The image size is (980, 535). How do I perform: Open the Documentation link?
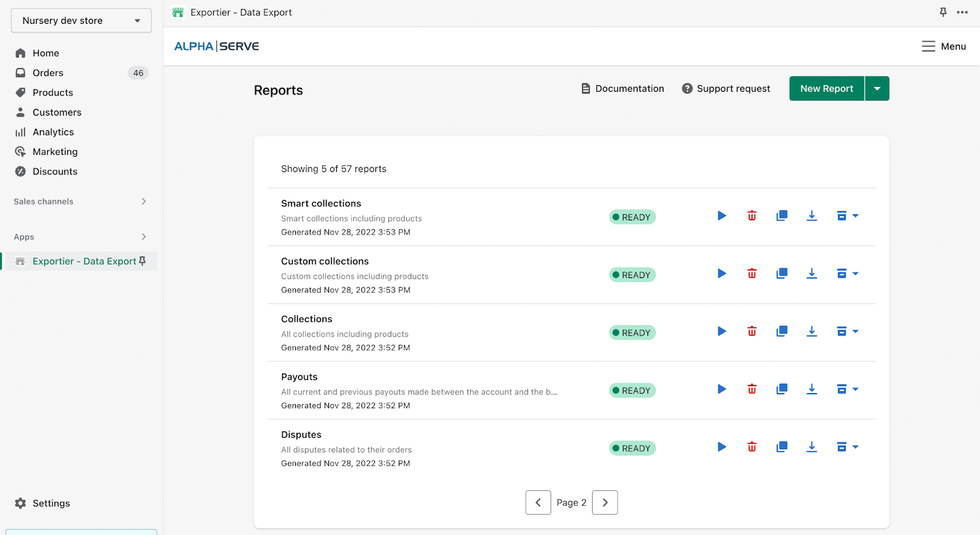point(622,89)
